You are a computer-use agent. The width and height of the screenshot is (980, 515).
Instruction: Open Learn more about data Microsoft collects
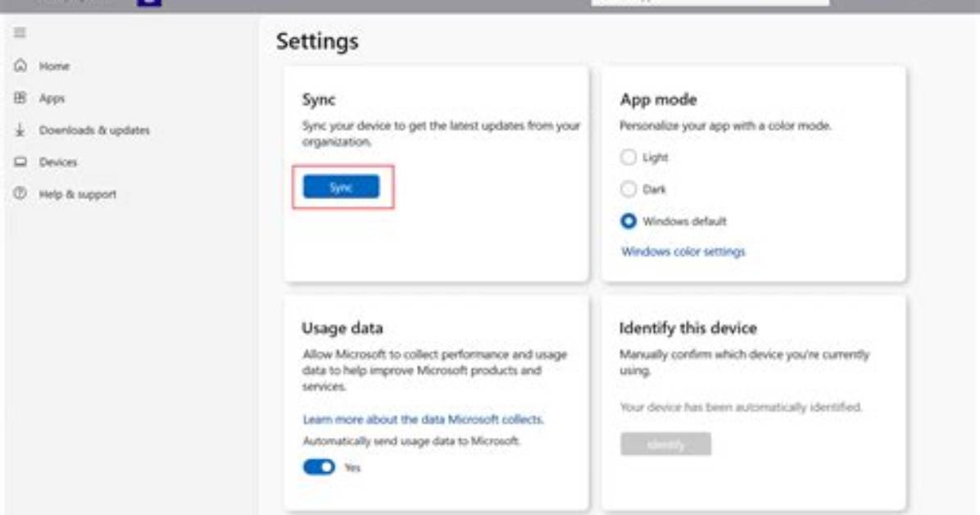pos(423,419)
